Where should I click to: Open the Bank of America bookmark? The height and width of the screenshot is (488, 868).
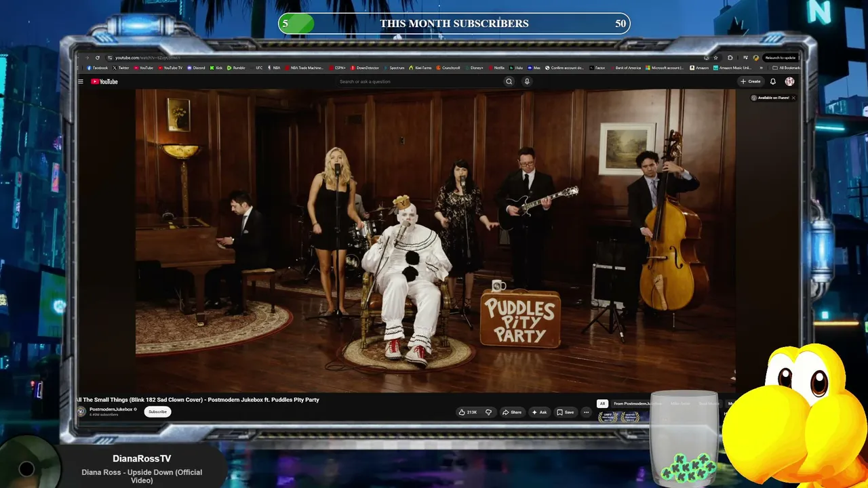(x=625, y=68)
